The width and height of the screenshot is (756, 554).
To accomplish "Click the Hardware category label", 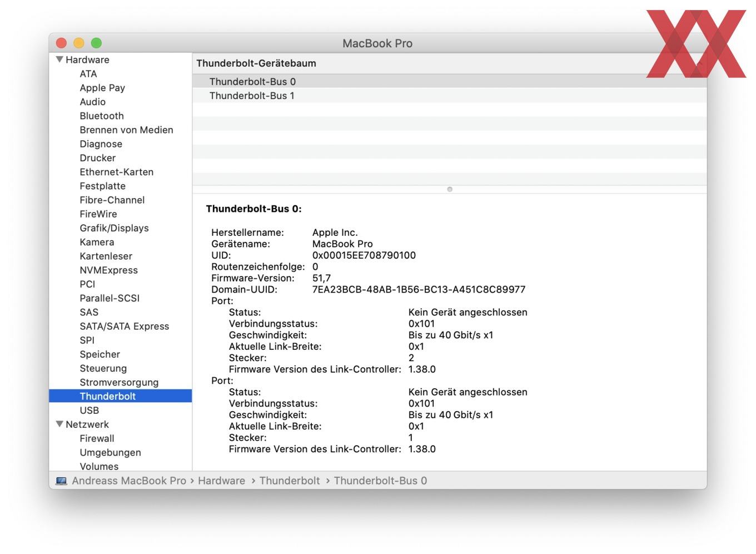I will click(x=87, y=60).
